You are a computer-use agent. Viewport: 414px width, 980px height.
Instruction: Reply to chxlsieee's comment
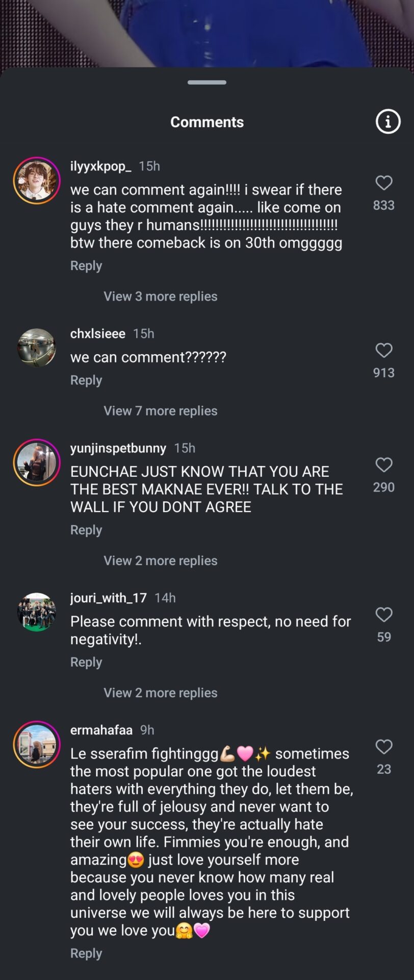[x=86, y=380]
